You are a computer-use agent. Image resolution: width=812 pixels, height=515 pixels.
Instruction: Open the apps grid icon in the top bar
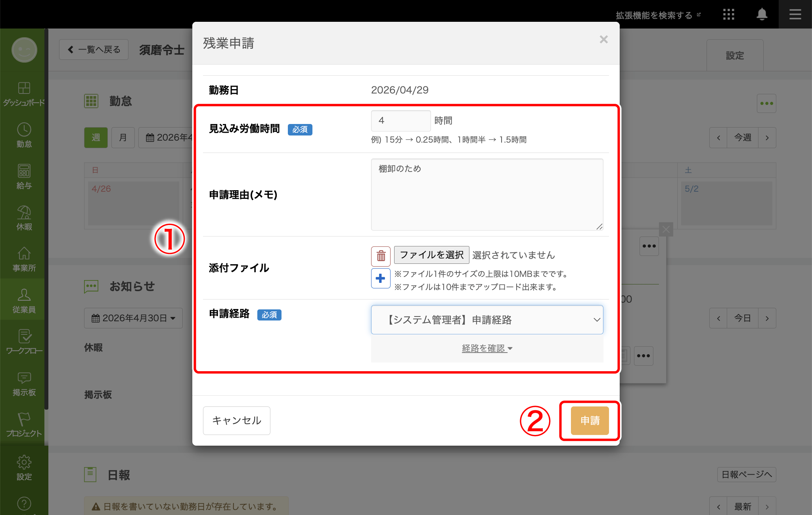[728, 15]
